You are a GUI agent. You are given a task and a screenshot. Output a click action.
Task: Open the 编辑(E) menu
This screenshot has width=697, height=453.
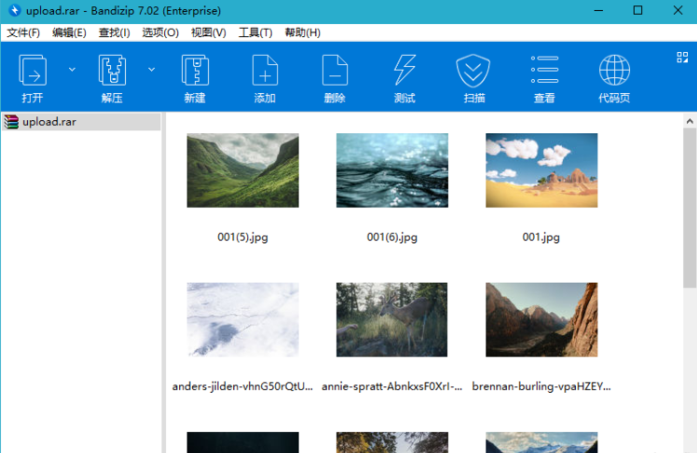point(69,32)
